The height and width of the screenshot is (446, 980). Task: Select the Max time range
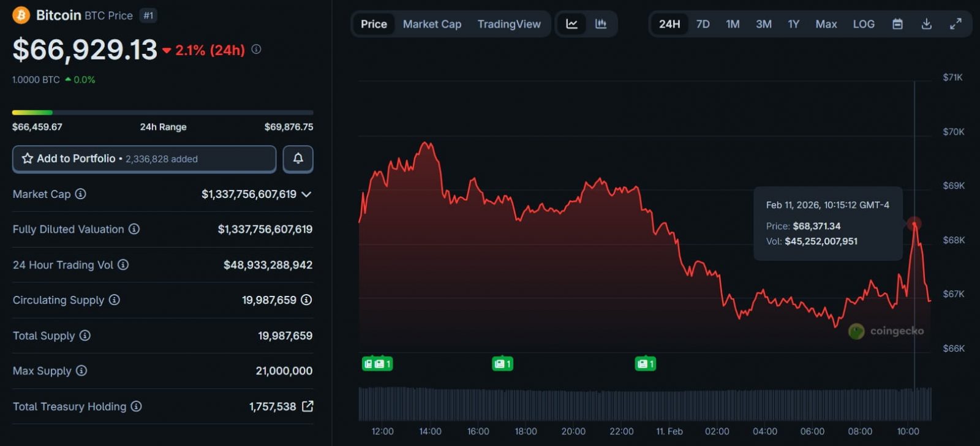click(x=826, y=24)
